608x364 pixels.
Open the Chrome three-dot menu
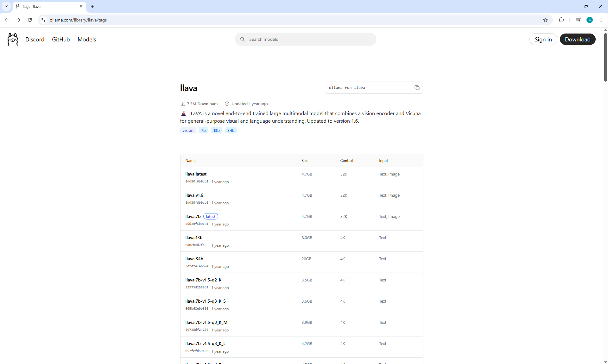click(601, 20)
